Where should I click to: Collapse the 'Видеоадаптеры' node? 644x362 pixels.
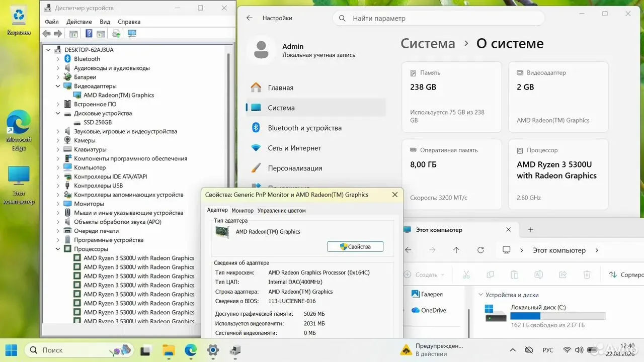click(x=58, y=86)
